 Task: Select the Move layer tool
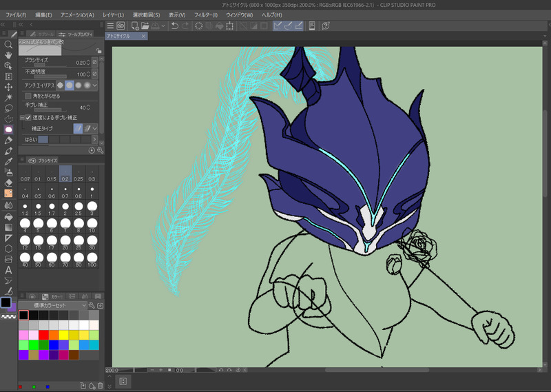tap(8, 87)
